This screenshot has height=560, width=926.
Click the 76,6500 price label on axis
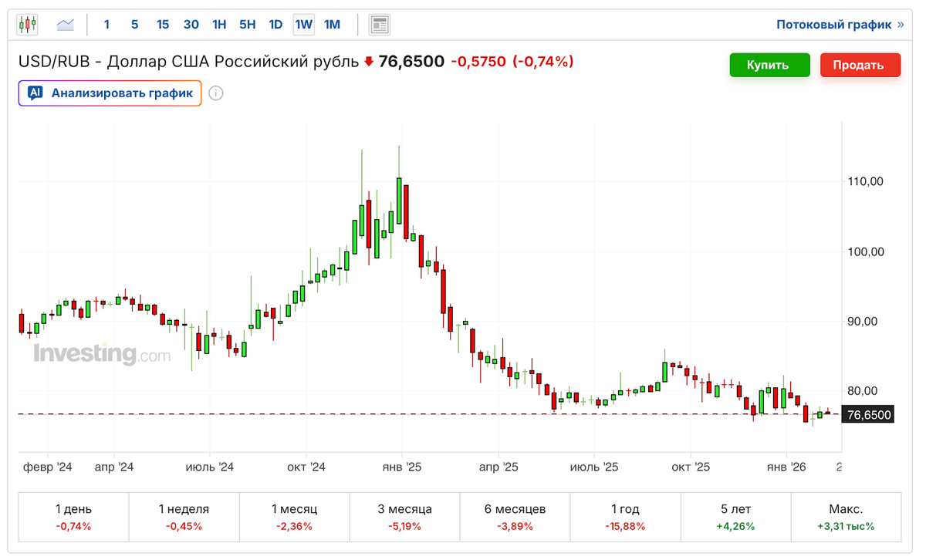click(869, 415)
